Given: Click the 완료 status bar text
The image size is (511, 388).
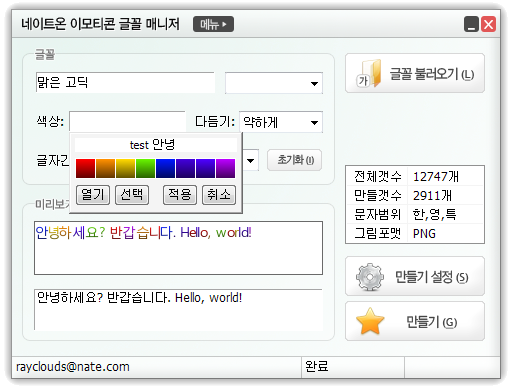Looking at the screenshot, I should tap(317, 366).
